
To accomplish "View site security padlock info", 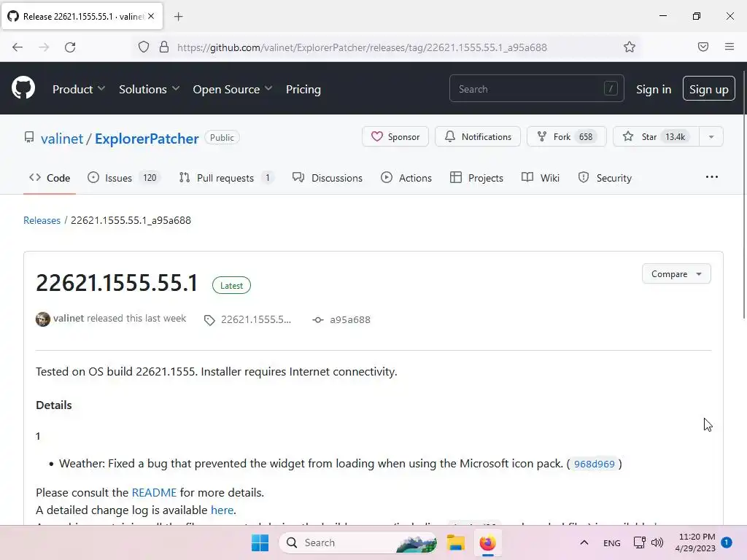I will (x=164, y=47).
